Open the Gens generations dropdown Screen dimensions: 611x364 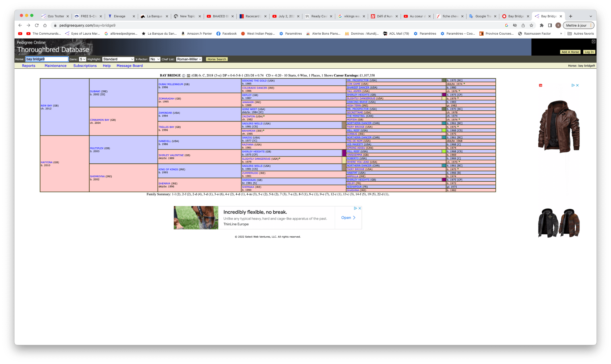82,59
